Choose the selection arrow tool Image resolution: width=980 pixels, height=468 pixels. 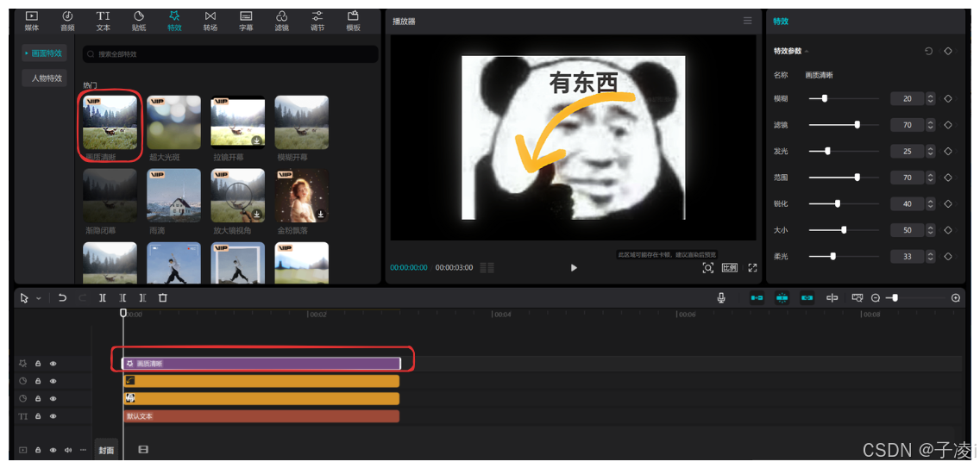click(x=24, y=298)
